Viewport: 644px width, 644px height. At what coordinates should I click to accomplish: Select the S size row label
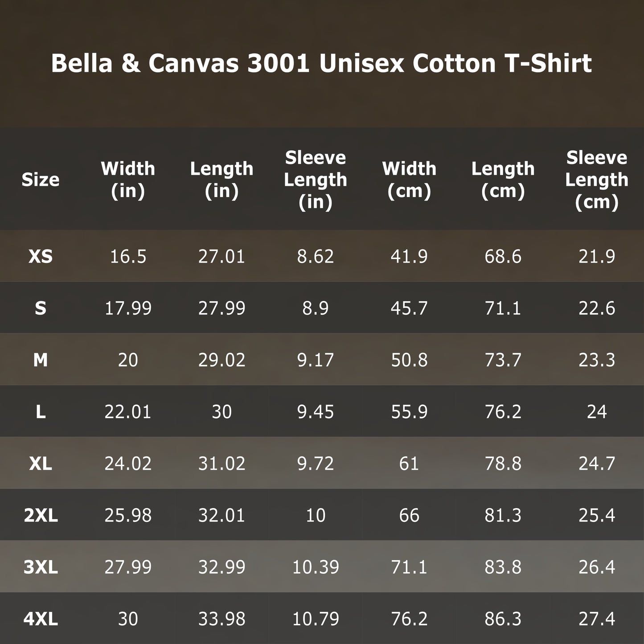pyautogui.click(x=41, y=308)
